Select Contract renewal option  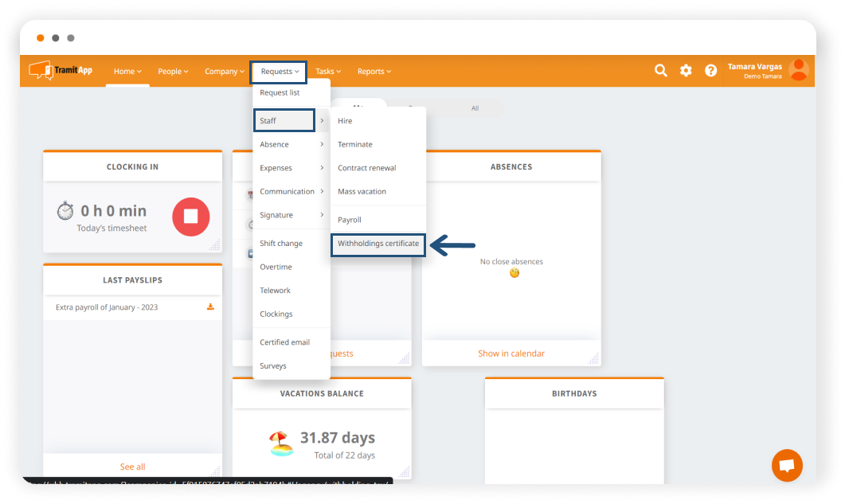366,168
